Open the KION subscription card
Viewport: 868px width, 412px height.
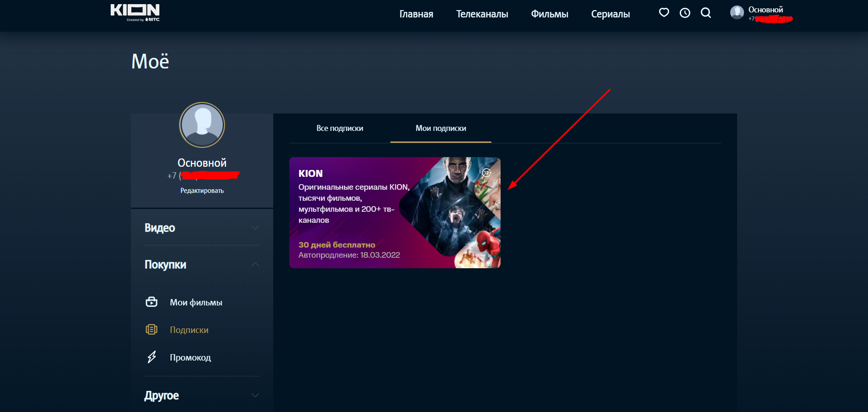click(395, 213)
